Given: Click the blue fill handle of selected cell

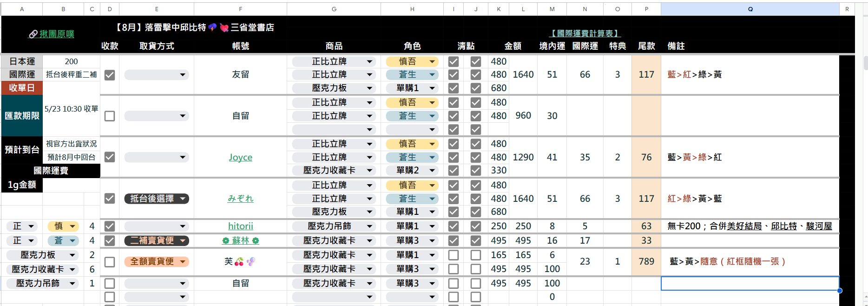Looking at the screenshot, I should (839, 291).
